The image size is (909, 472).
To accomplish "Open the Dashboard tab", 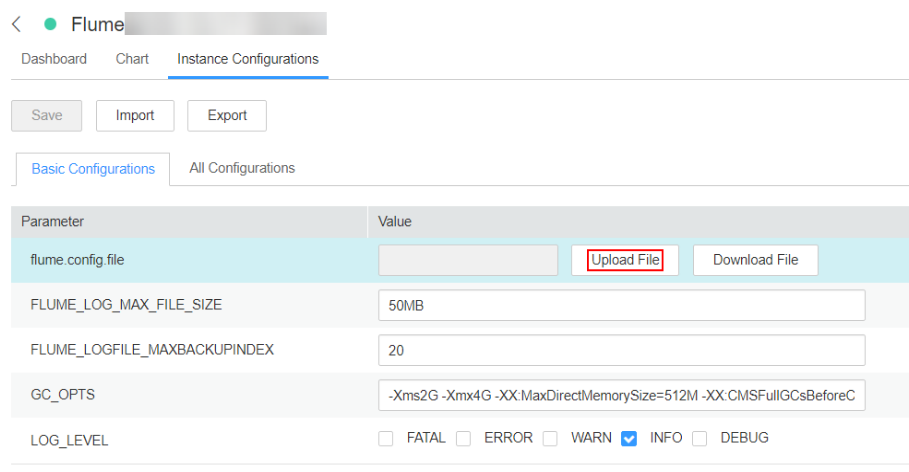I will 54,59.
